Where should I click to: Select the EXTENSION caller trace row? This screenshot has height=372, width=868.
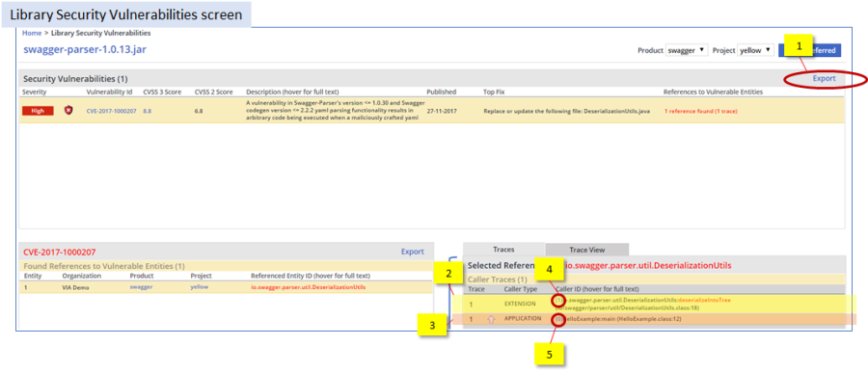pos(653,304)
